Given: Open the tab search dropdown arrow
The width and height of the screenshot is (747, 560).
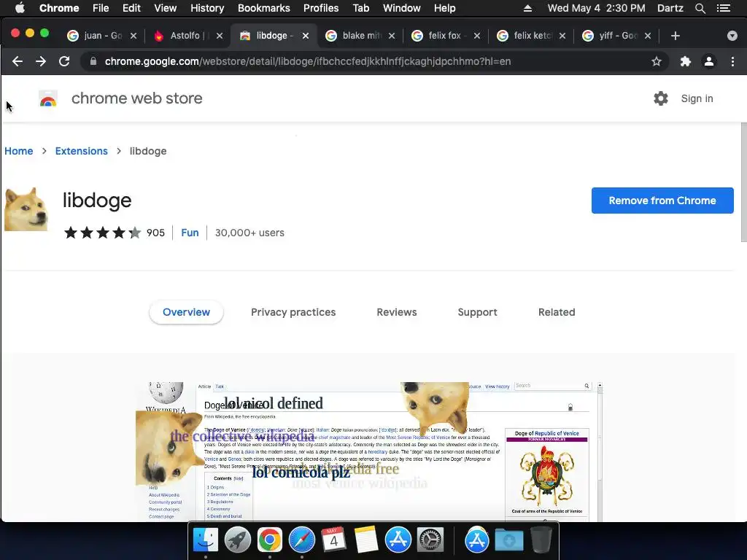Looking at the screenshot, I should point(732,36).
